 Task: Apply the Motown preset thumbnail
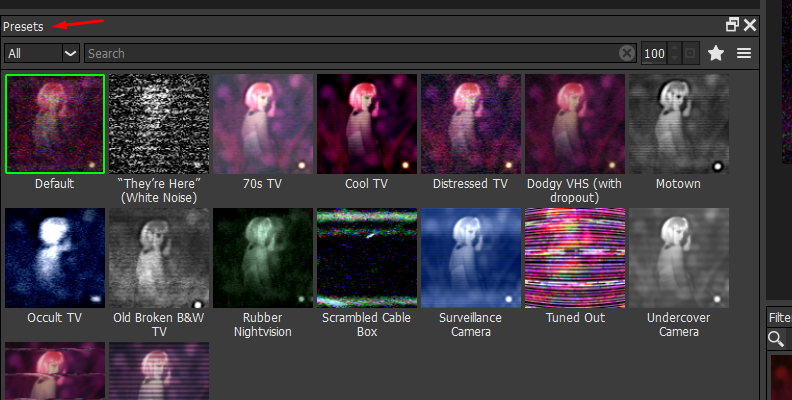[679, 124]
